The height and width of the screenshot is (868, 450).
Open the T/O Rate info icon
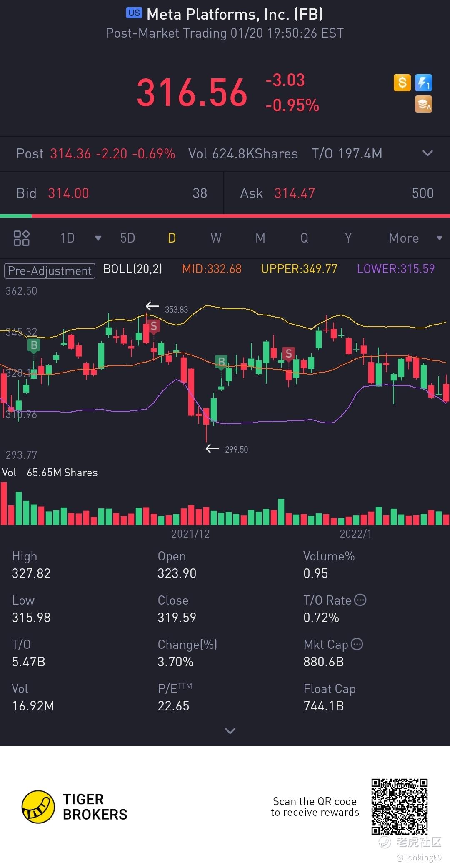click(x=360, y=600)
